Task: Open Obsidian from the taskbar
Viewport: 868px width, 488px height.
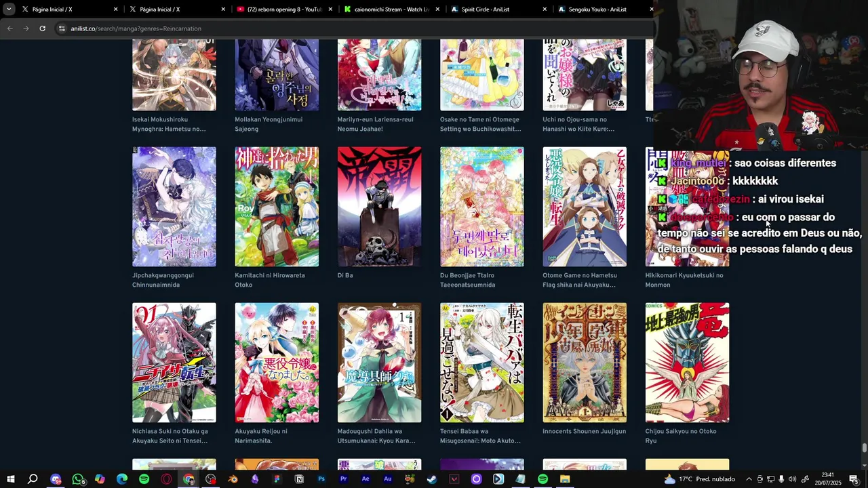Action: pos(255,479)
